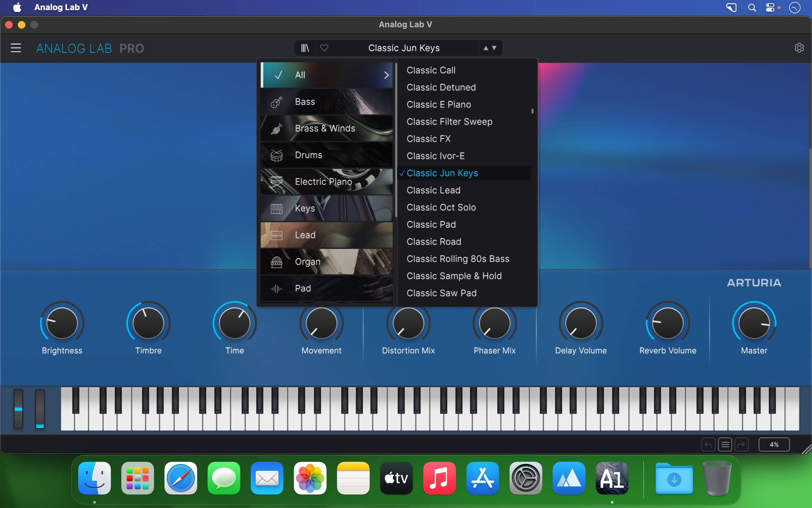Choose the Organ category
The height and width of the screenshot is (508, 812).
tap(326, 261)
